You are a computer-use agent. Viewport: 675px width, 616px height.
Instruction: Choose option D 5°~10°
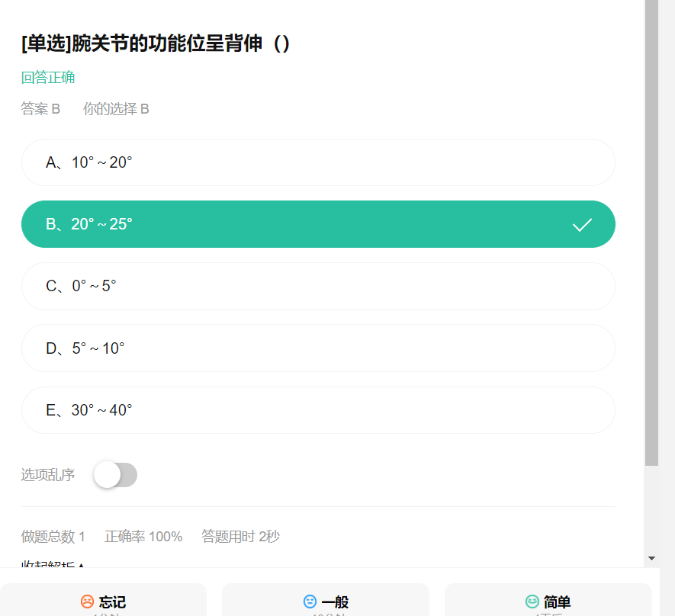pos(318,348)
